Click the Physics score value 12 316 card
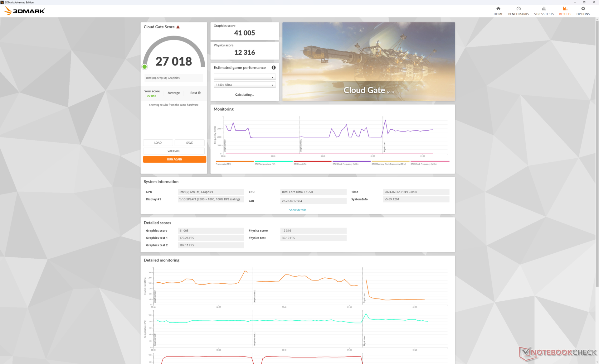This screenshot has width=599, height=364. [x=245, y=50]
